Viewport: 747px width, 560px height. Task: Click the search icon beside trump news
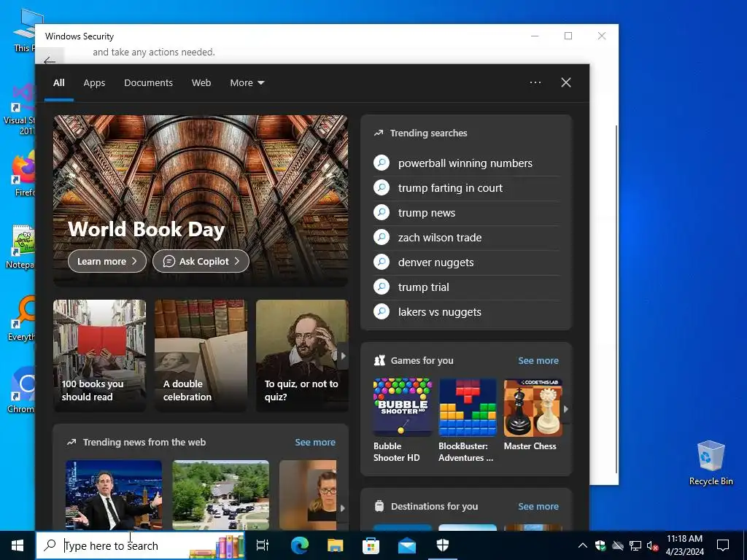click(382, 212)
